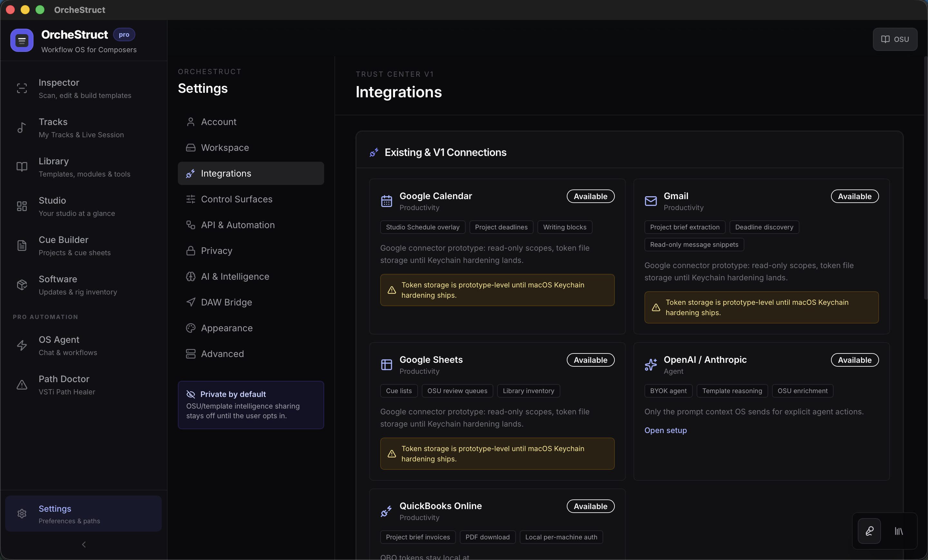928x560 pixels.
Task: Click the library shelf icon in bottom dock
Action: [899, 531]
